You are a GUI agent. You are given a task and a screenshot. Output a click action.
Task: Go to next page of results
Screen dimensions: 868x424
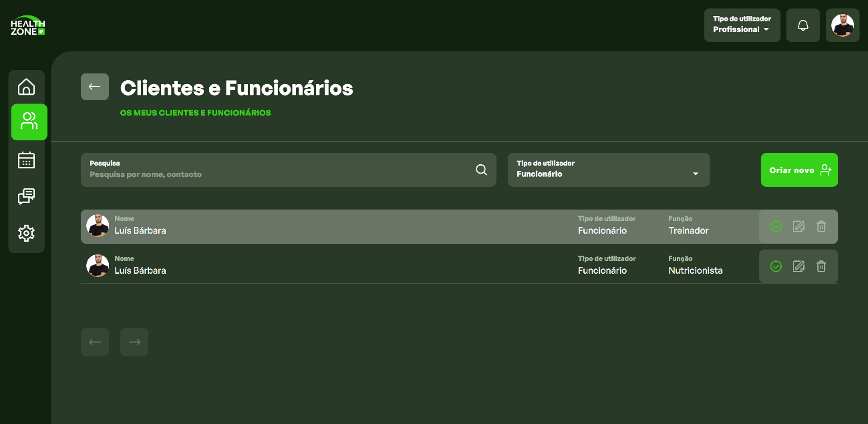click(134, 342)
